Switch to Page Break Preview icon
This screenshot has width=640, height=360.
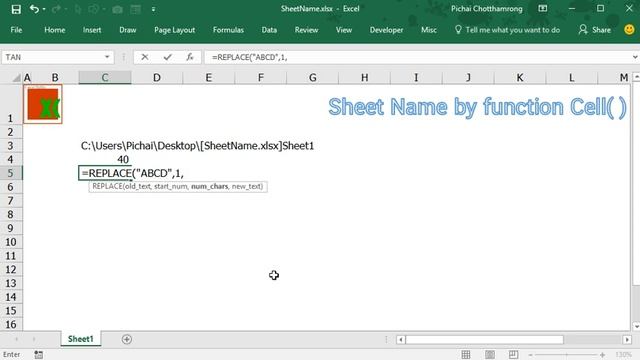(x=513, y=354)
